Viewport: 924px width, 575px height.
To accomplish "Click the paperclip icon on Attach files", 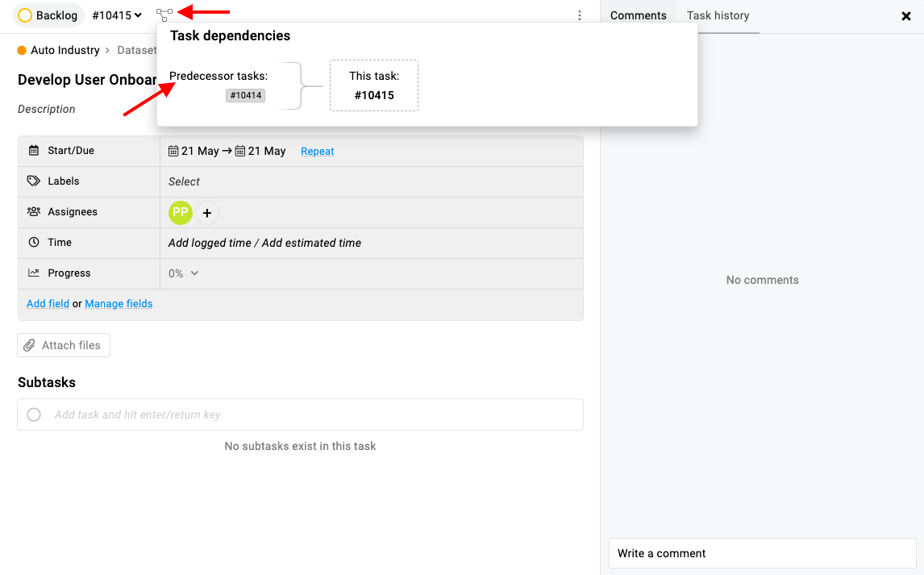I will tap(30, 345).
